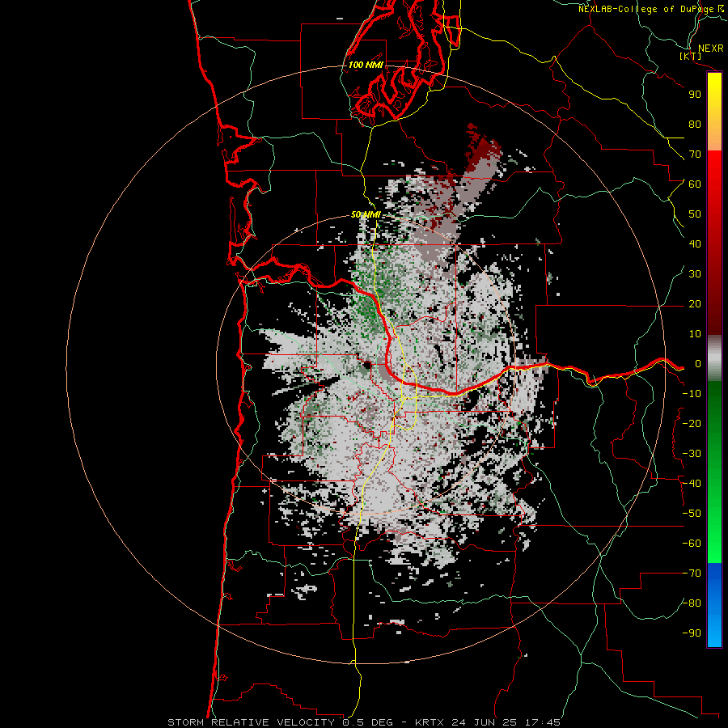
Task: Click the -10 value on the velocity scale
Action: [692, 394]
